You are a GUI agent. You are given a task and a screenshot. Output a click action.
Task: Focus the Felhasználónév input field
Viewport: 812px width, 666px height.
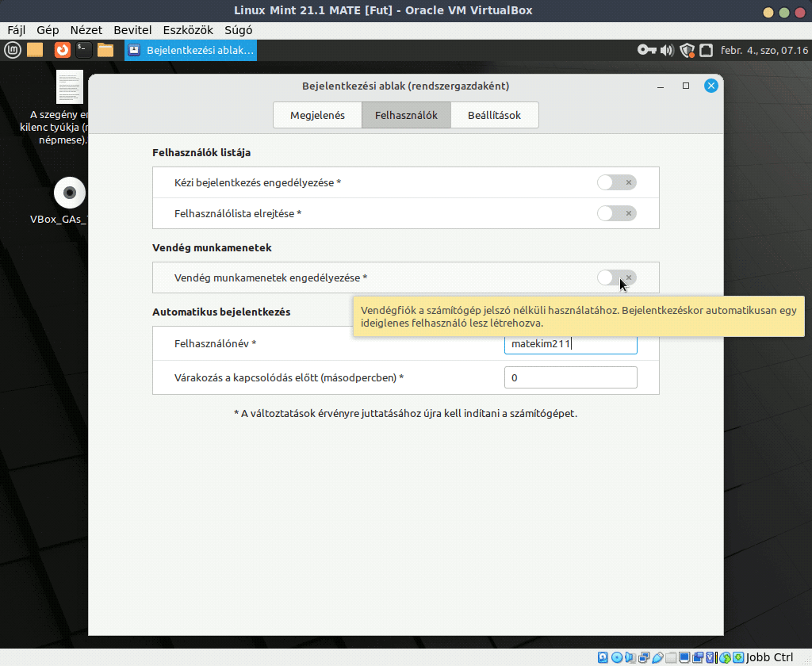(571, 345)
